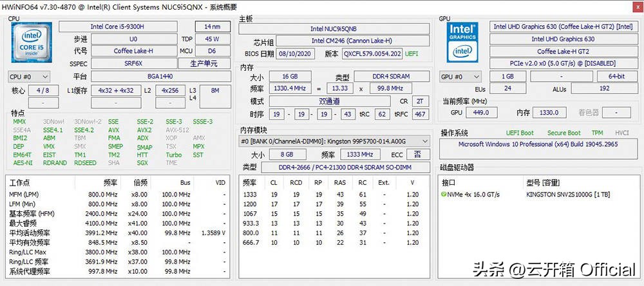
Task: Click the Intel Graphics GPU logo
Action: click(x=462, y=43)
